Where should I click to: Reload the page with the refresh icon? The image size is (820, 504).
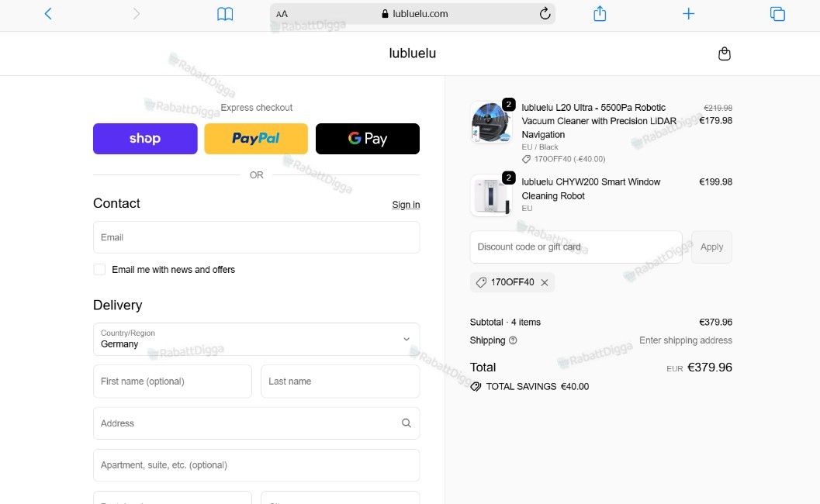[x=545, y=14]
